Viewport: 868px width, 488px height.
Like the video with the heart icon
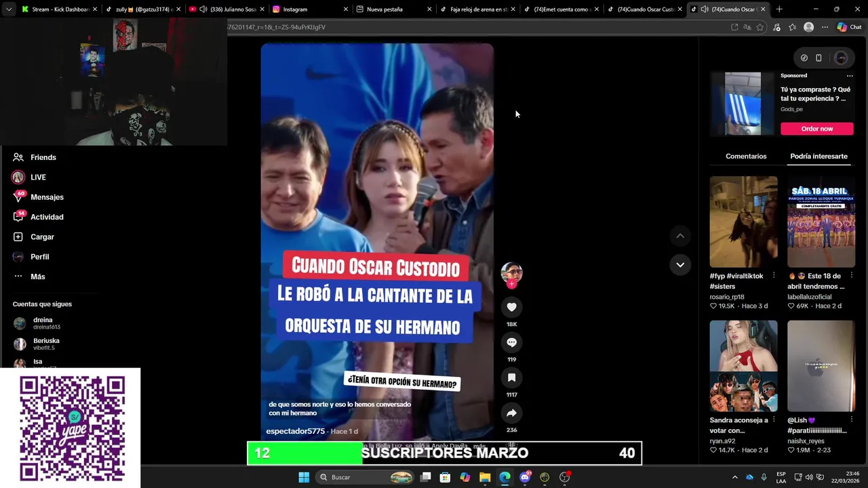pos(511,307)
